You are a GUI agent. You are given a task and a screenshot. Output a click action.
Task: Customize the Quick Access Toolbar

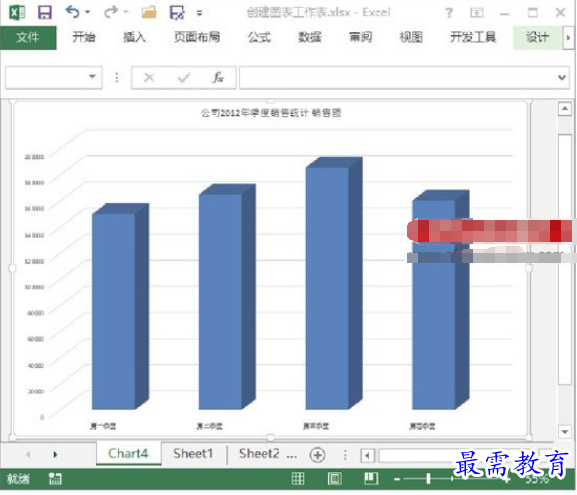[x=199, y=13]
